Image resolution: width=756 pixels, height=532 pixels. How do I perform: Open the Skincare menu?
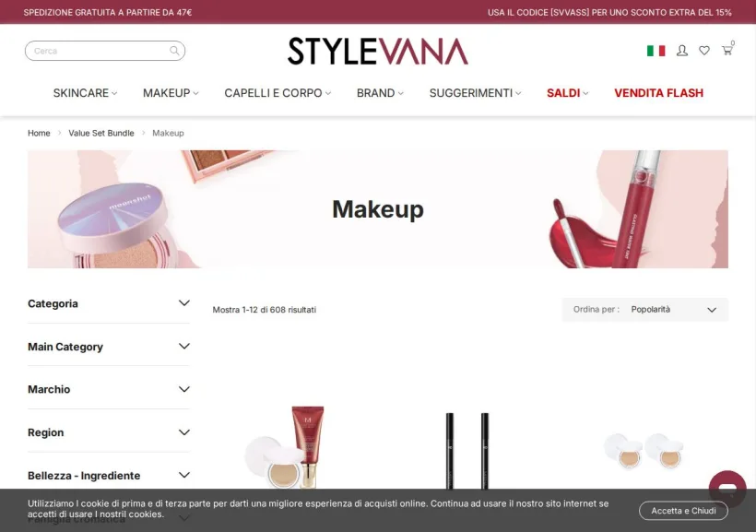pyautogui.click(x=86, y=93)
